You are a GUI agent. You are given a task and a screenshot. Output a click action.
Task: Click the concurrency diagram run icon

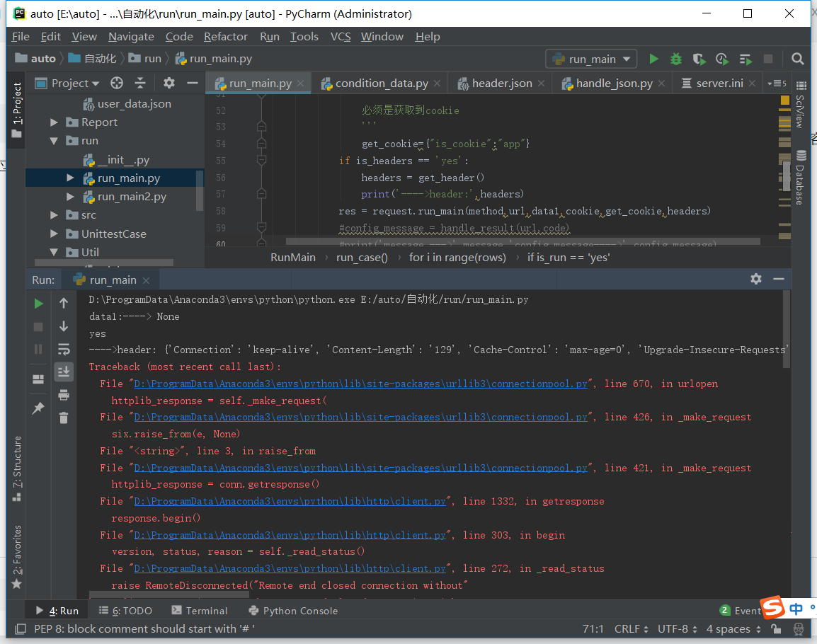click(x=745, y=59)
